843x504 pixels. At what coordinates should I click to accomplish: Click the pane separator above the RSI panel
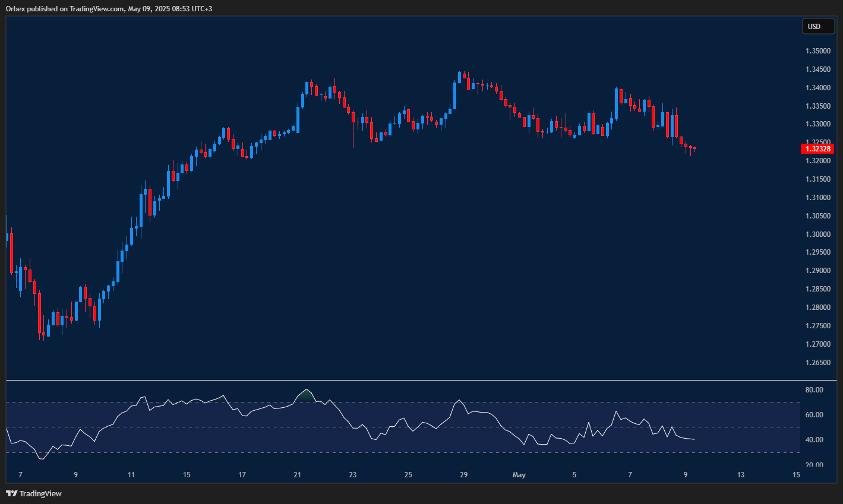tap(416, 380)
